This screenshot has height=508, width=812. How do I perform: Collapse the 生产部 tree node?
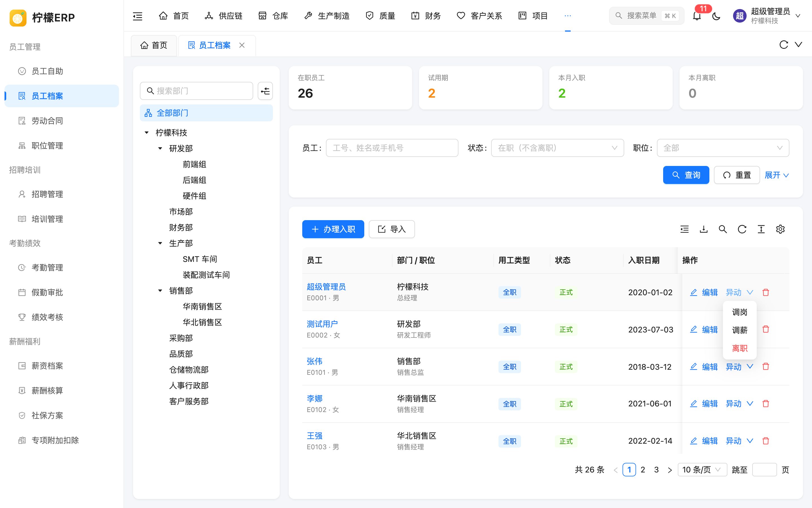[x=160, y=243]
